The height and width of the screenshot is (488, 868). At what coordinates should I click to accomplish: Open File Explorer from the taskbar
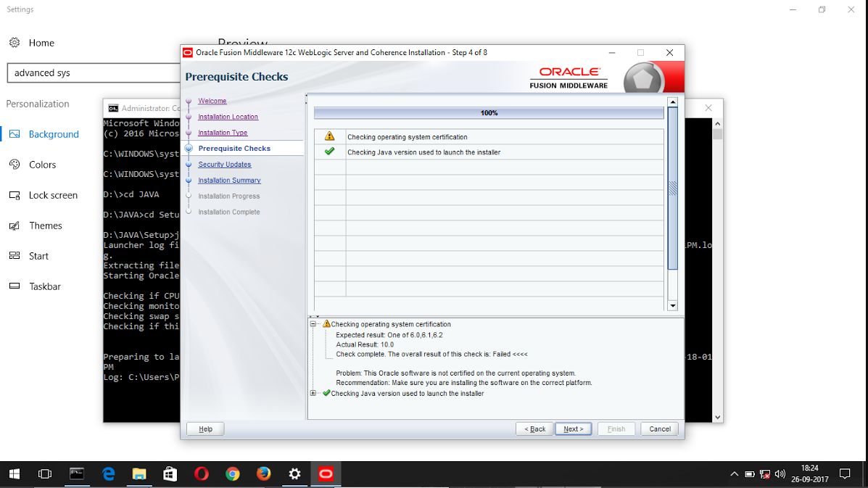139,474
